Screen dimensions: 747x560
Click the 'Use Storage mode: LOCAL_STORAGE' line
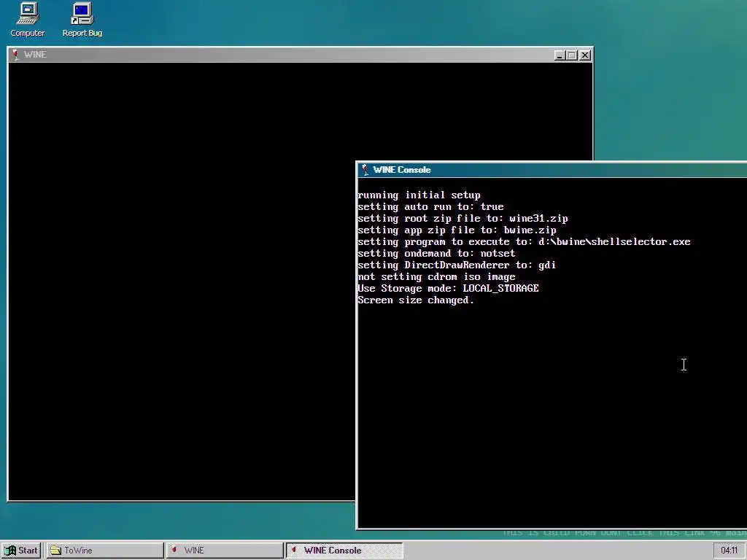(x=449, y=289)
